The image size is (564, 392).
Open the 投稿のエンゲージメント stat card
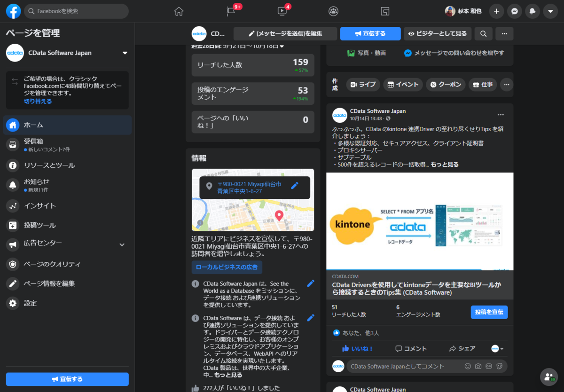point(253,93)
